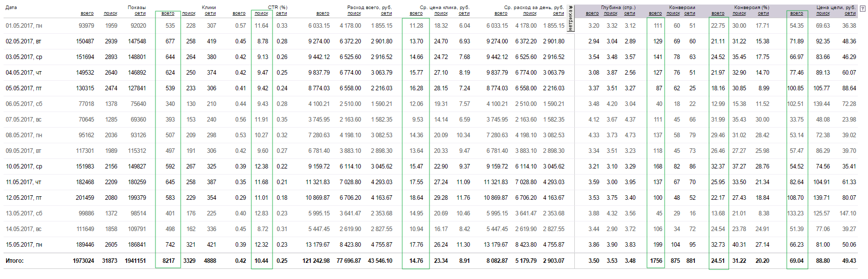This screenshot has width=868, height=279.
Task: Sort by Ср. расход за день всего
Action: pos(501,14)
